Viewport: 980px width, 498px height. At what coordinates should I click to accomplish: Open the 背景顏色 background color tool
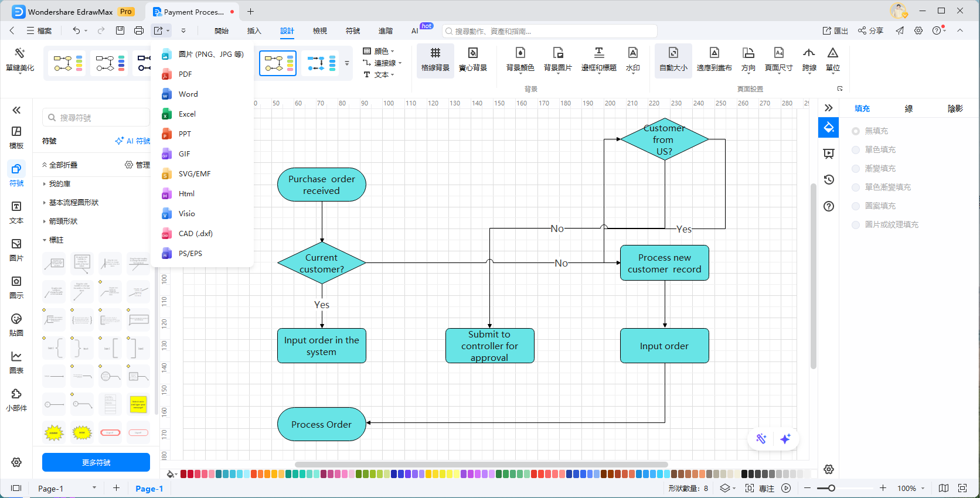coord(520,60)
